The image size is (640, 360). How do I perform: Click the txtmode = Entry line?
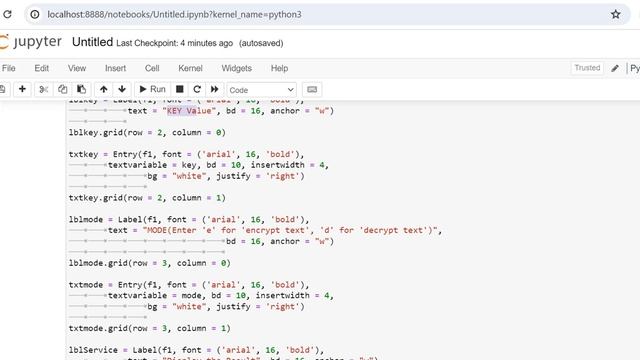point(189,285)
